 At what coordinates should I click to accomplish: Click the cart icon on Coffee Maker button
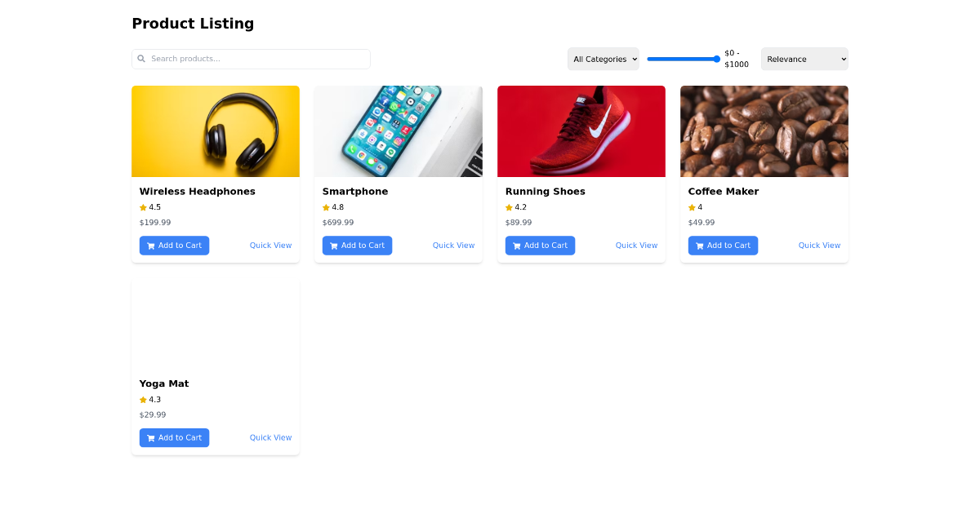(698, 245)
